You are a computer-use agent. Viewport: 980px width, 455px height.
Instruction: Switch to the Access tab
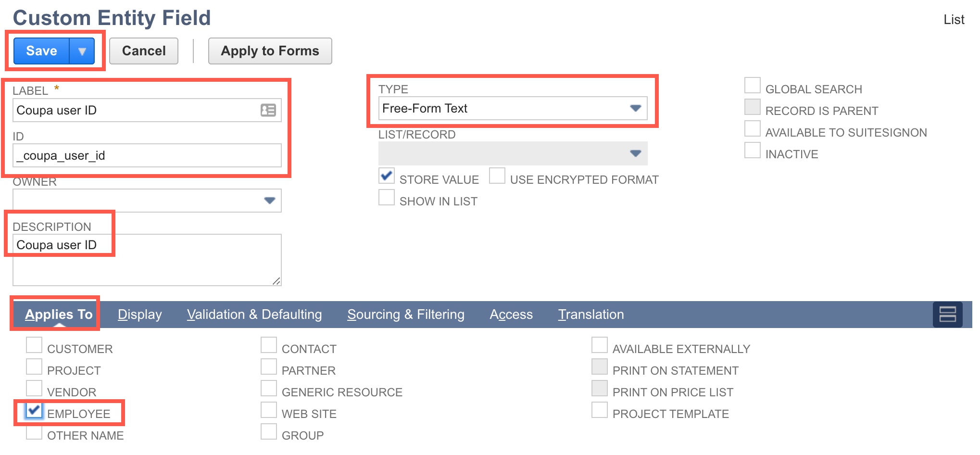click(511, 315)
